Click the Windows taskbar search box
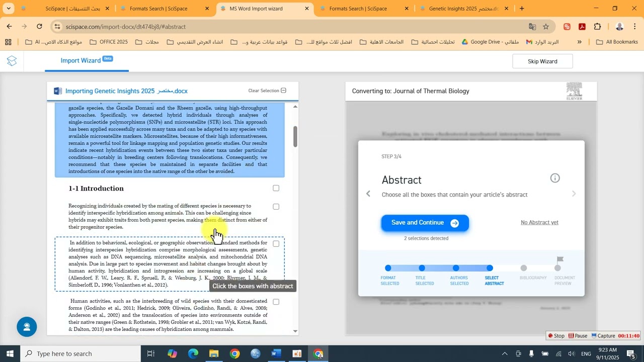The image size is (644, 362). [x=80, y=353]
